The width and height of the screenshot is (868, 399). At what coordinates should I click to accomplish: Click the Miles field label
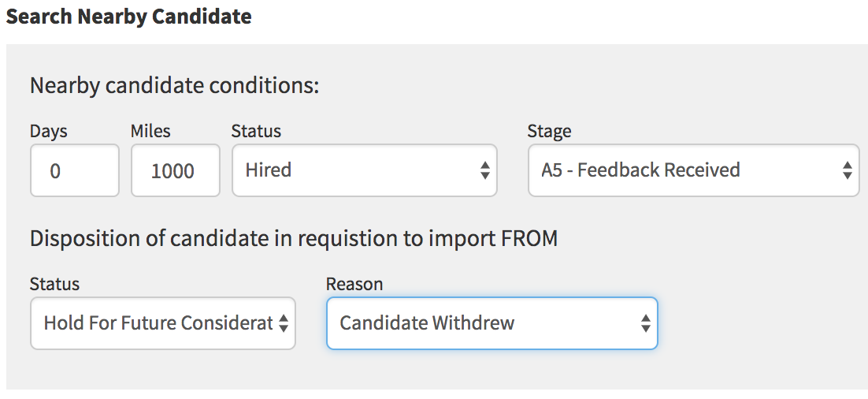pyautogui.click(x=150, y=131)
